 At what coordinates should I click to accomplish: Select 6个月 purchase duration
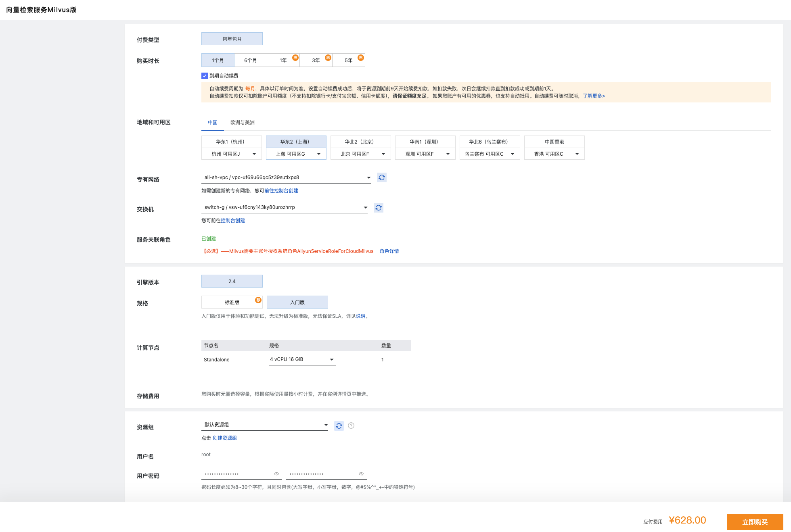tap(250, 61)
